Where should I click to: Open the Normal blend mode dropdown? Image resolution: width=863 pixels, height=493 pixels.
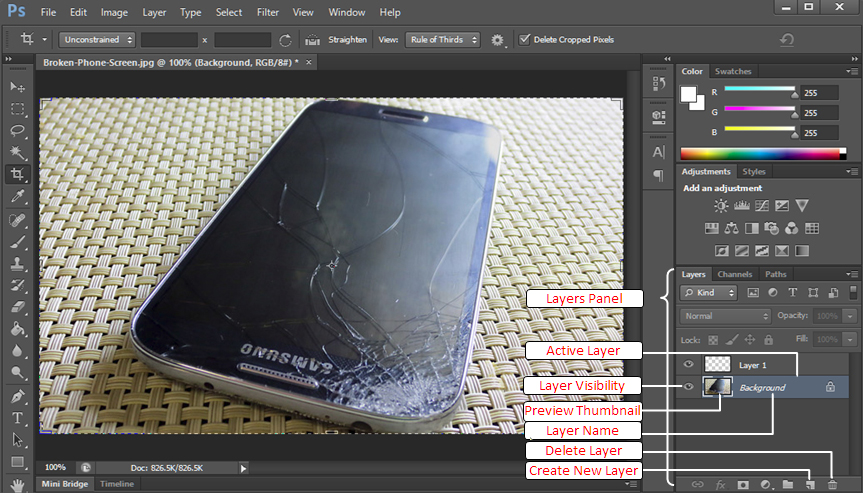coord(725,316)
